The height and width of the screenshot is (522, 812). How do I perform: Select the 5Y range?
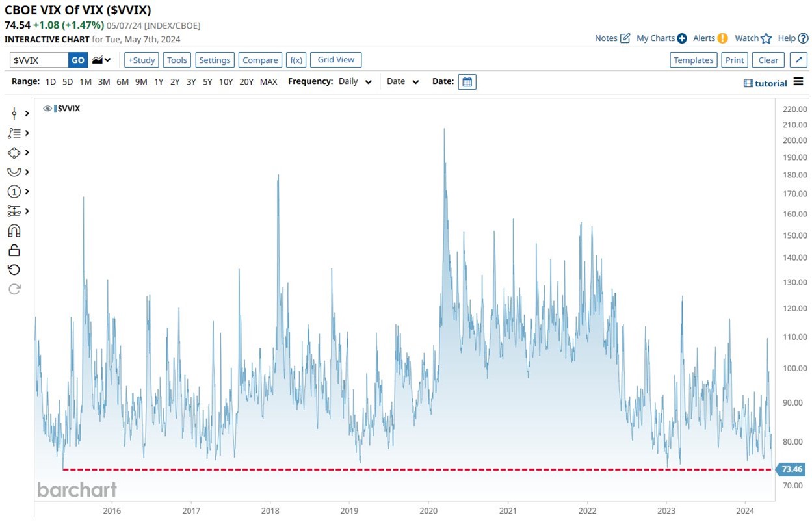click(207, 82)
